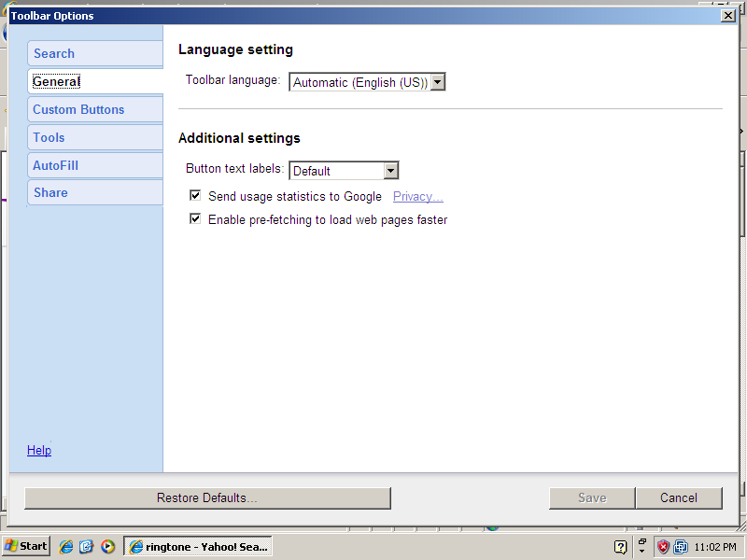
Task: Close the Toolbar Options window
Action: 728,16
